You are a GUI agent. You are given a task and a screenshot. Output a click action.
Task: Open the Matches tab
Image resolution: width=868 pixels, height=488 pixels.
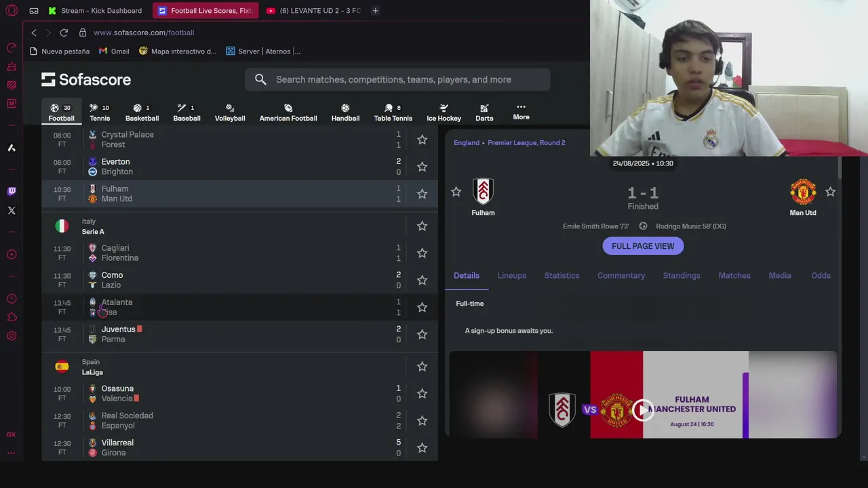734,275
